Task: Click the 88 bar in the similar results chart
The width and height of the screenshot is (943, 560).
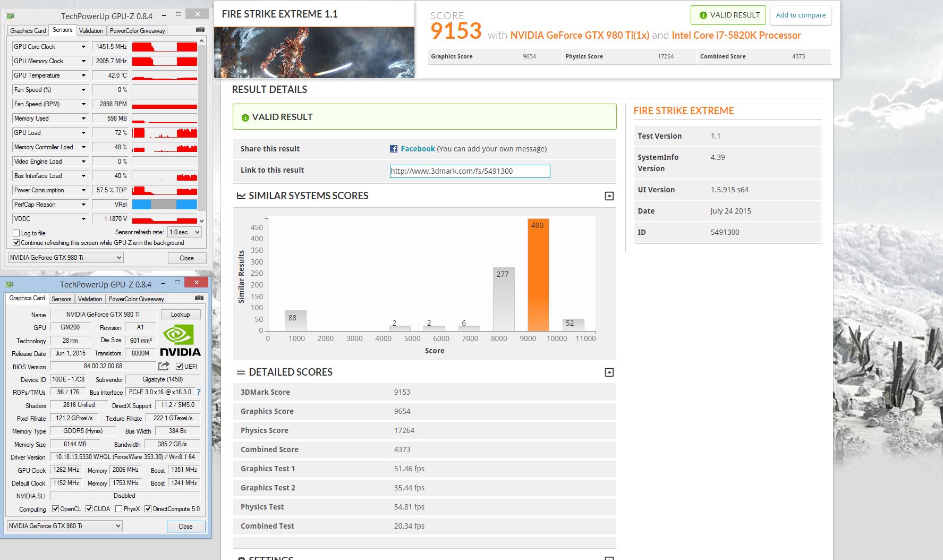Action: [x=295, y=320]
